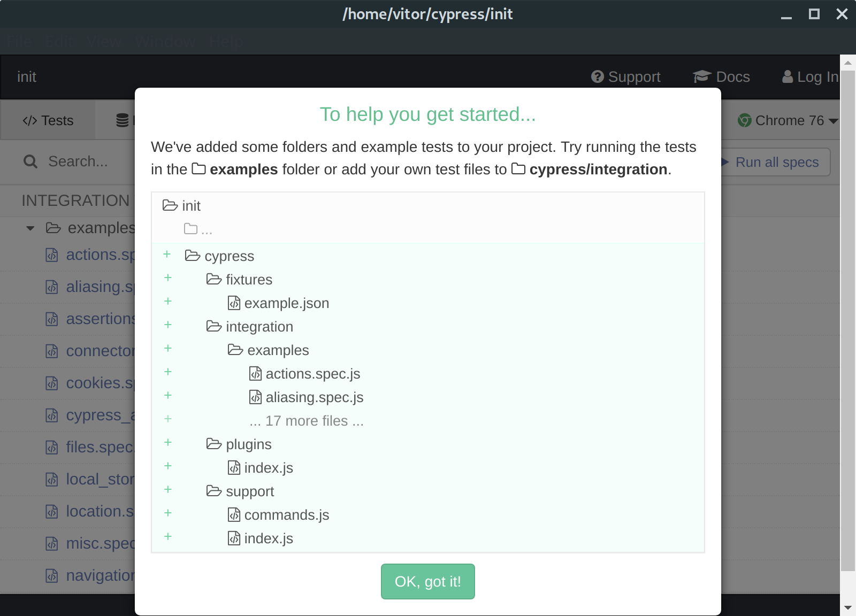This screenshot has width=856, height=616.
Task: Click the scrollbar down arrow
Action: pos(848,607)
